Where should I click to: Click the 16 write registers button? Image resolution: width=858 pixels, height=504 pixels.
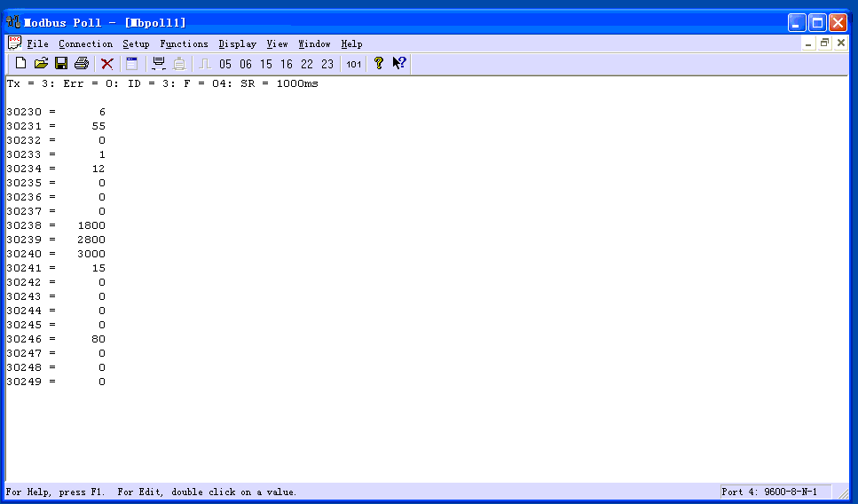pos(287,64)
